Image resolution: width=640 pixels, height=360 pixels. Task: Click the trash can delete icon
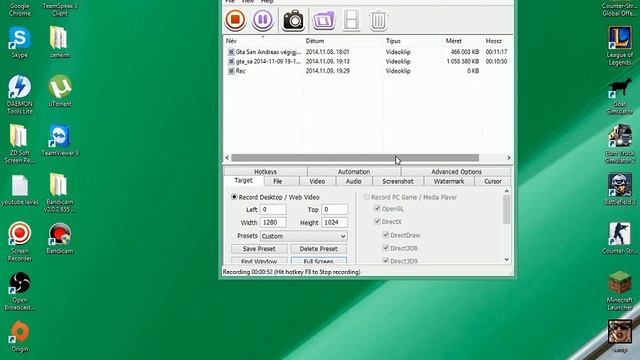pos(378,20)
